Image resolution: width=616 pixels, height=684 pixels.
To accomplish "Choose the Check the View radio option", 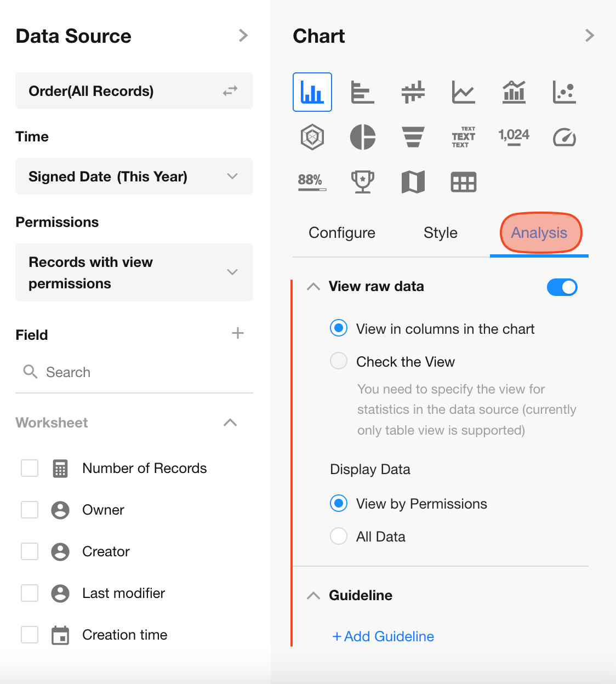I will click(x=339, y=361).
